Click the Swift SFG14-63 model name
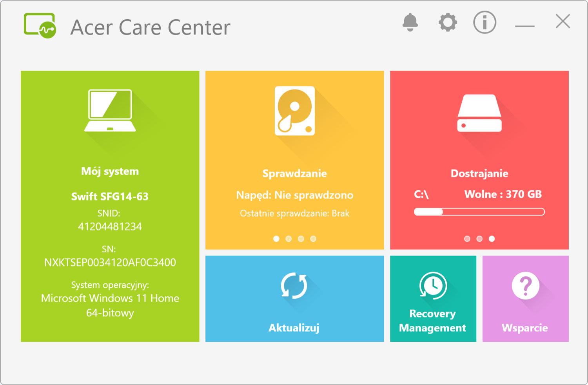 [x=110, y=196]
